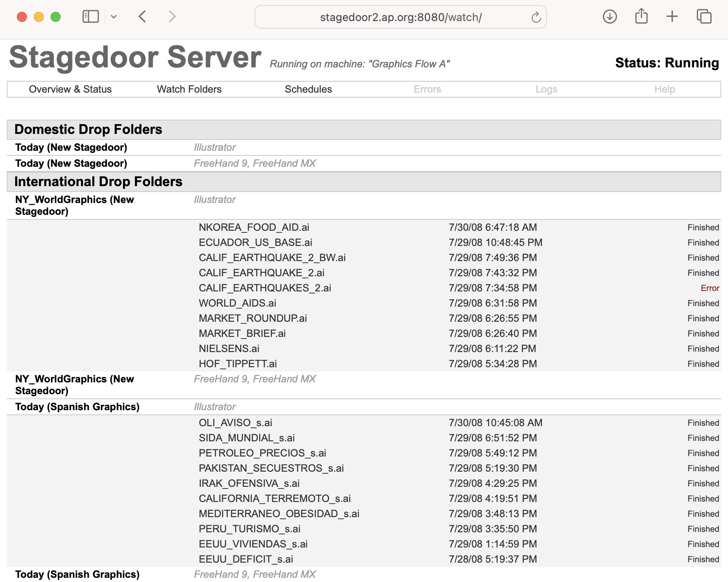Open the Logs tab
This screenshot has height=582, width=728.
tap(546, 89)
